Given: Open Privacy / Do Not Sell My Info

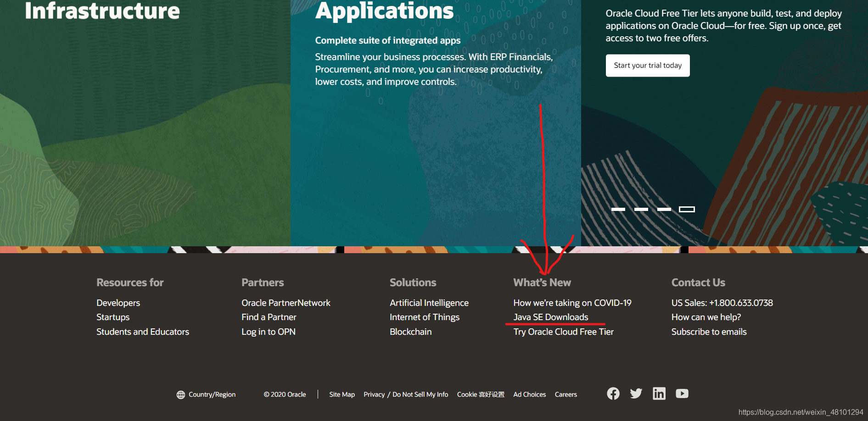Looking at the screenshot, I should (x=406, y=394).
